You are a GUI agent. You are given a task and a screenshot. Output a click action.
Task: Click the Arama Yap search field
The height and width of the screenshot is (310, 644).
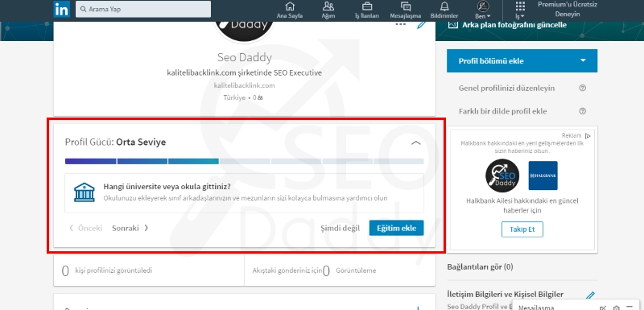[143, 9]
